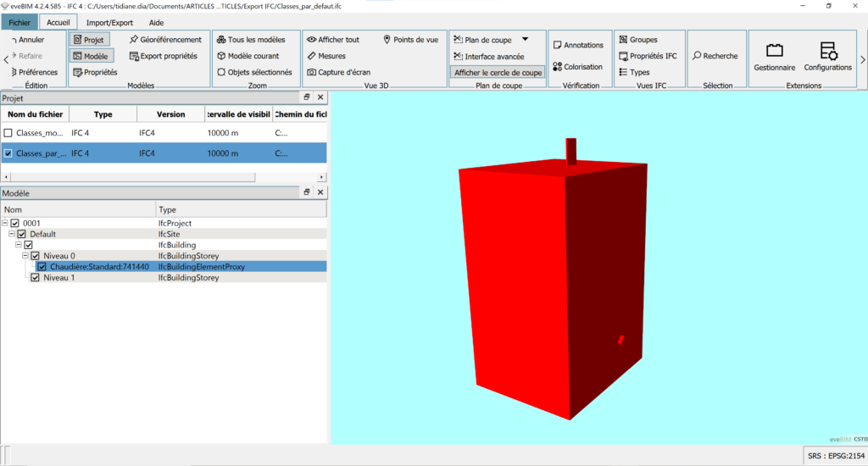Open the Import/Export ribbon tab
Viewport: 868px width, 466px height.
pos(109,23)
